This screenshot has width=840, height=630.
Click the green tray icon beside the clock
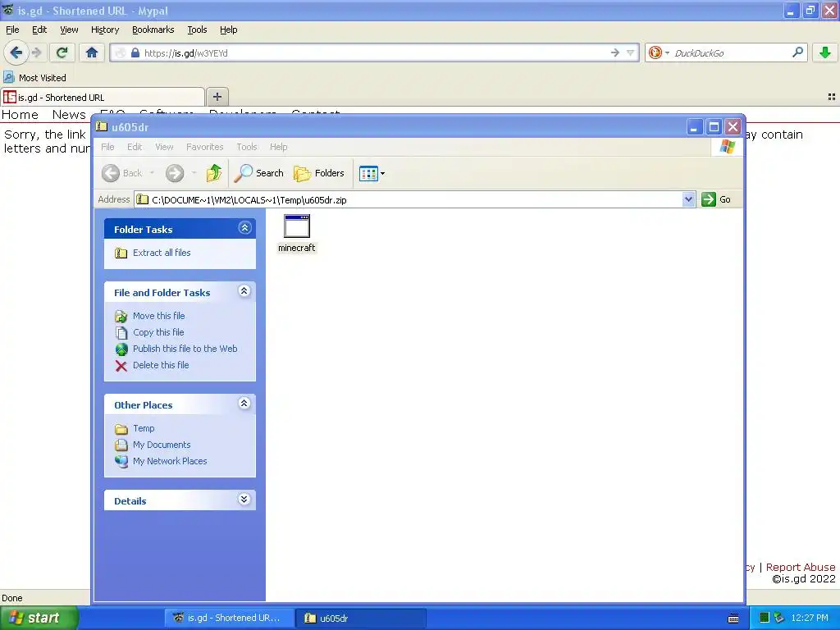click(x=765, y=618)
